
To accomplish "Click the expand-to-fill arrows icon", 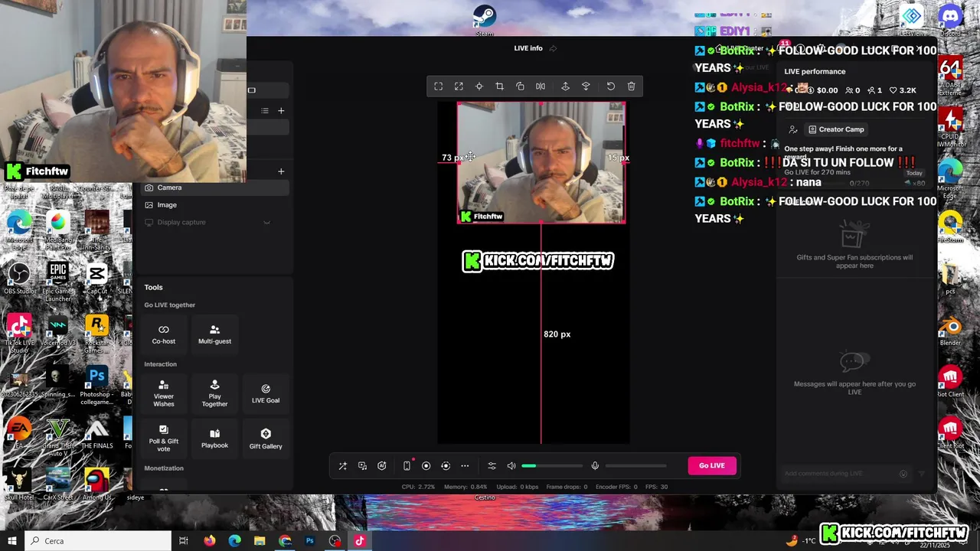I will click(459, 86).
